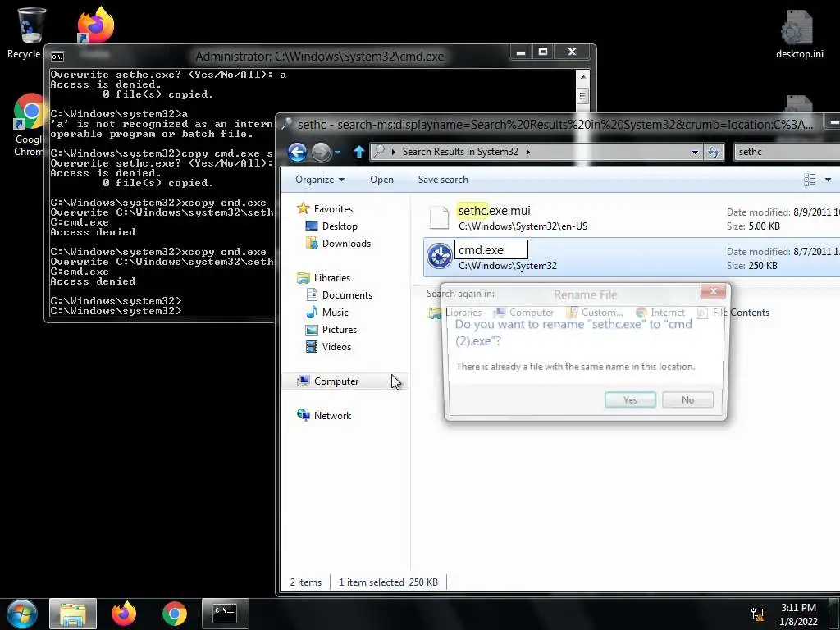Open the view options dropdown arrow
Image resolution: width=840 pixels, height=630 pixels.
click(828, 180)
